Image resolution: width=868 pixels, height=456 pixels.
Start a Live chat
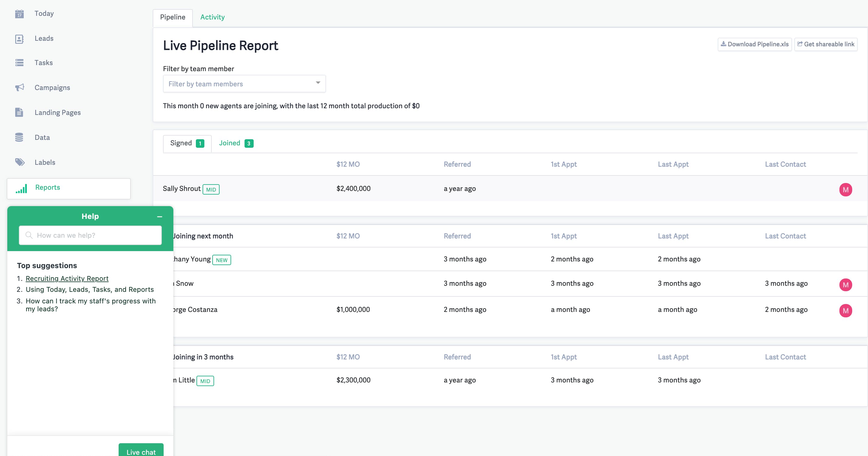[141, 451]
